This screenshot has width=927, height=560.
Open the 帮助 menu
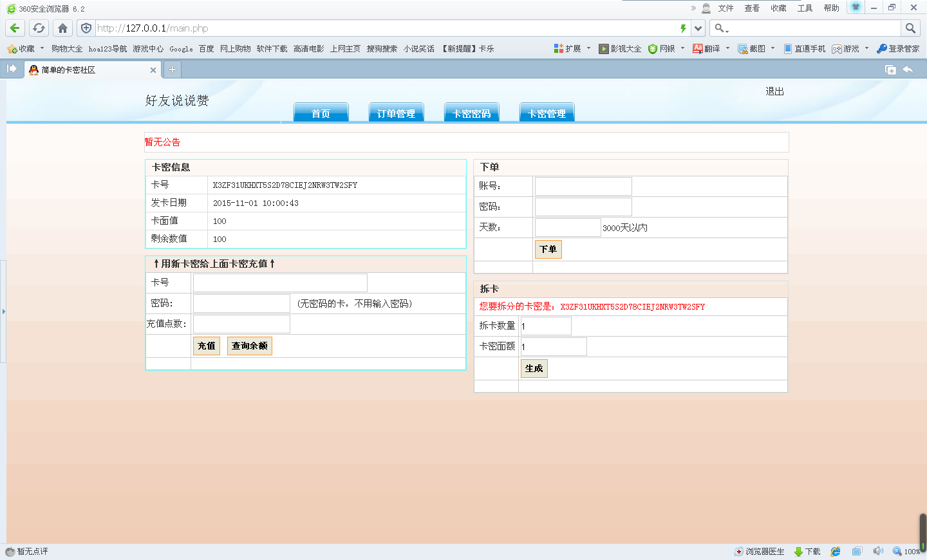831,8
